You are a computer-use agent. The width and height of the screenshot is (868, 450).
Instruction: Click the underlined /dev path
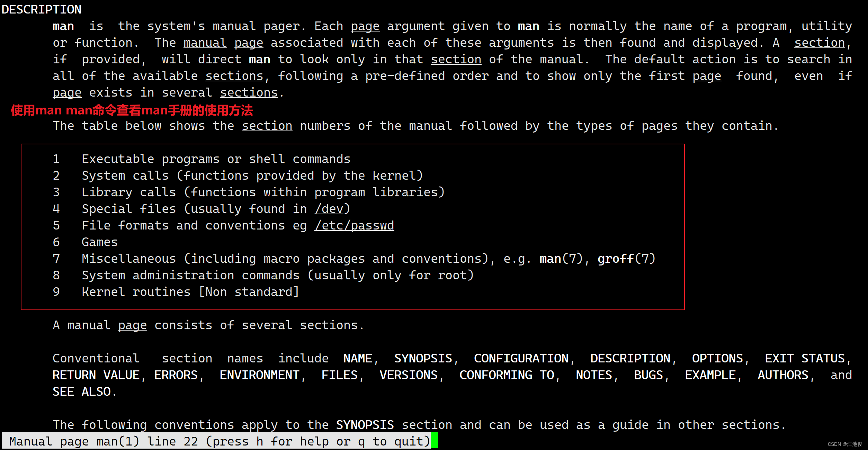[x=329, y=209]
